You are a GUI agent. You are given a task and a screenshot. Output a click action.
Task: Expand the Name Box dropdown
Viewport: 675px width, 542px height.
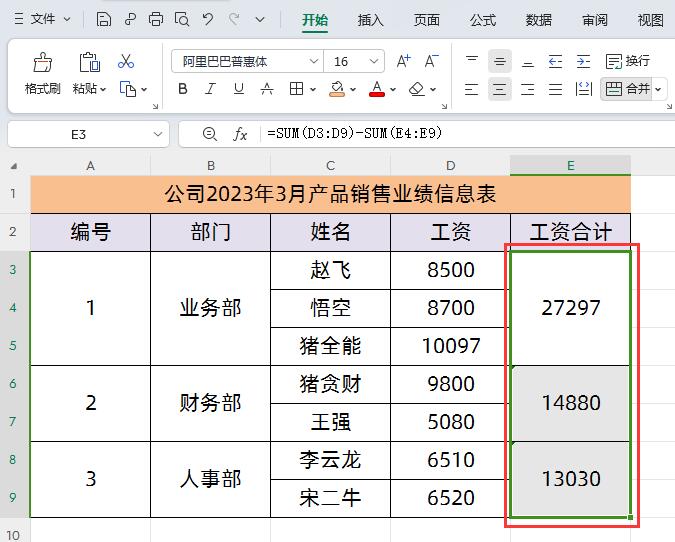tap(157, 134)
